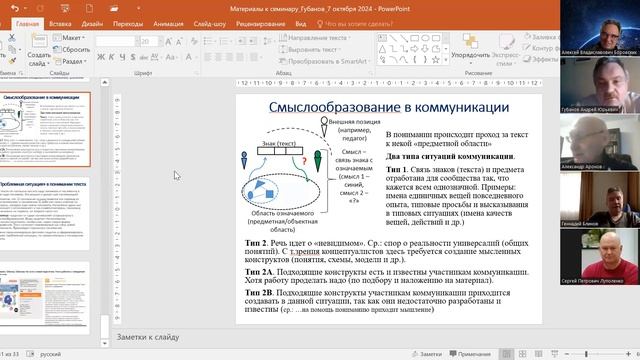Click the 'Что вы хотите сделать?' search box
Screen dimensions: 640x360
point(356,24)
